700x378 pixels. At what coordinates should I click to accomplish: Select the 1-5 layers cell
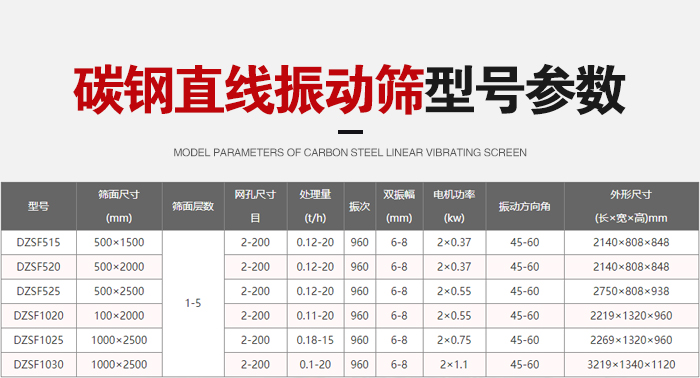pos(193,303)
